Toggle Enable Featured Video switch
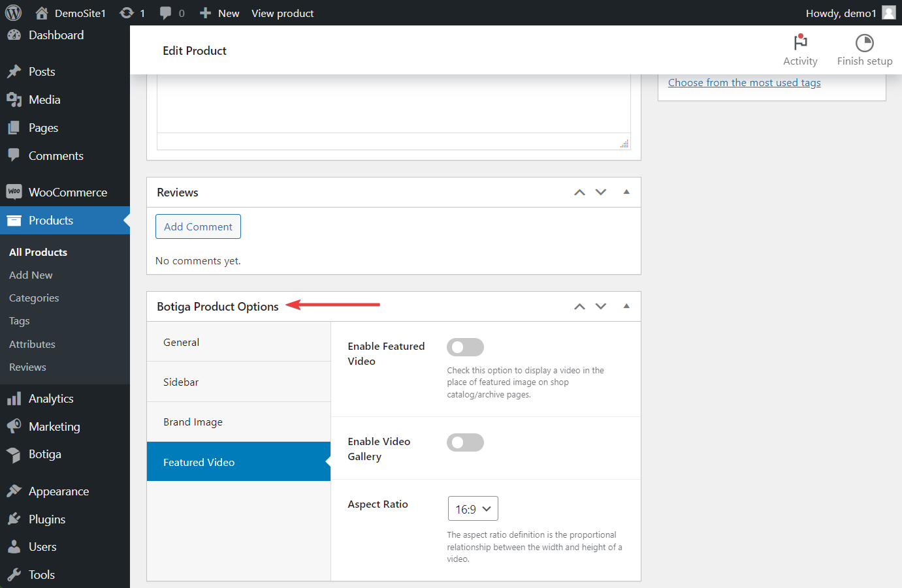 [x=465, y=347]
